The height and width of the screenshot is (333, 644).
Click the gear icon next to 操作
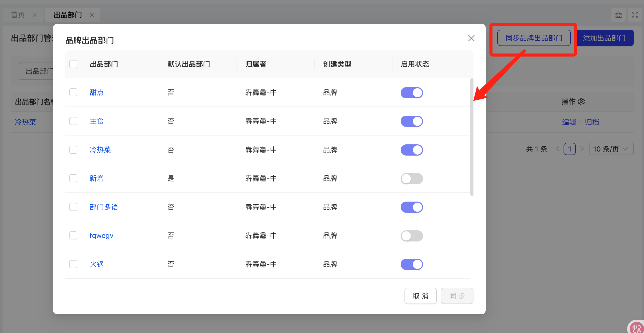(x=581, y=102)
